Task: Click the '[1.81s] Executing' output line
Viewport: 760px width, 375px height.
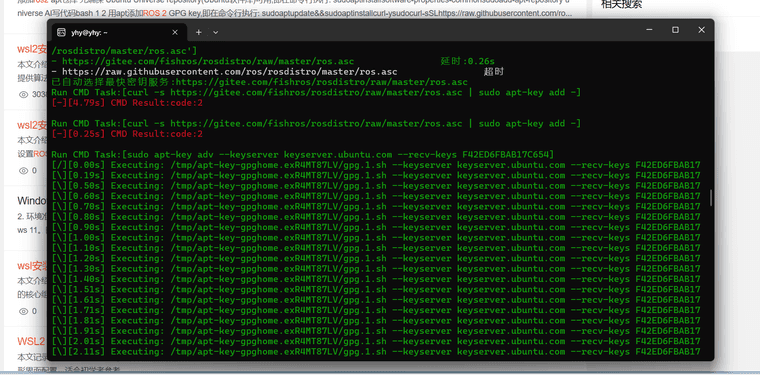Action: click(x=376, y=320)
